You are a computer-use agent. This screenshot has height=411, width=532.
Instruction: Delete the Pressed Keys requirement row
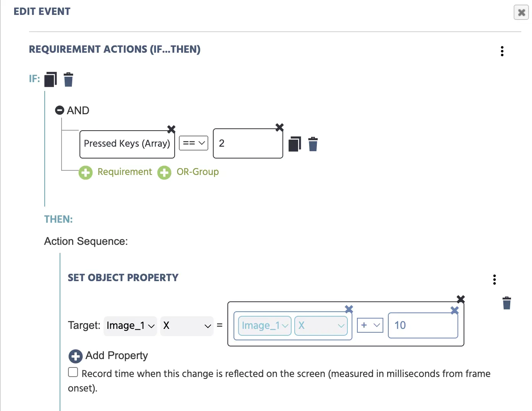coord(313,144)
